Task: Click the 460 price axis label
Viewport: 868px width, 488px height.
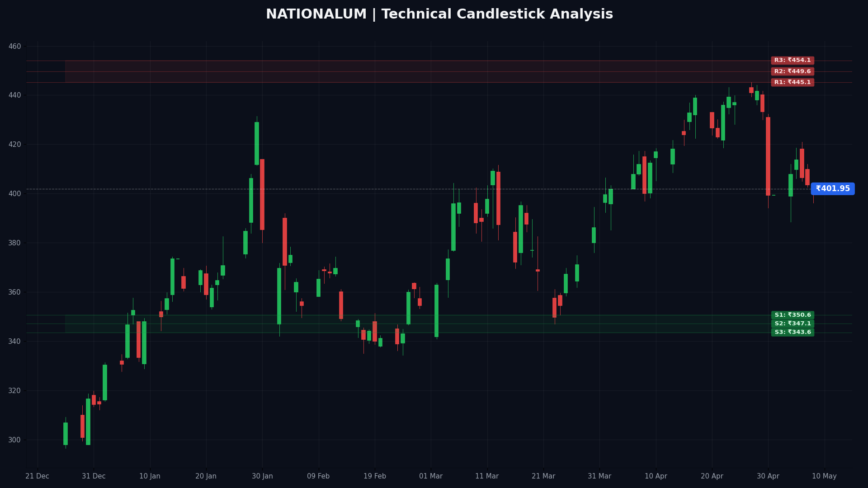Action: tap(14, 47)
